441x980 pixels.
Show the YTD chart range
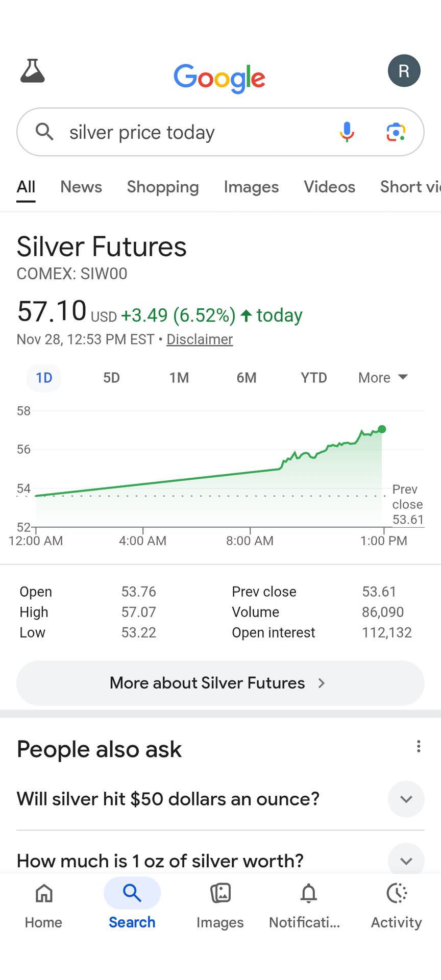(313, 378)
